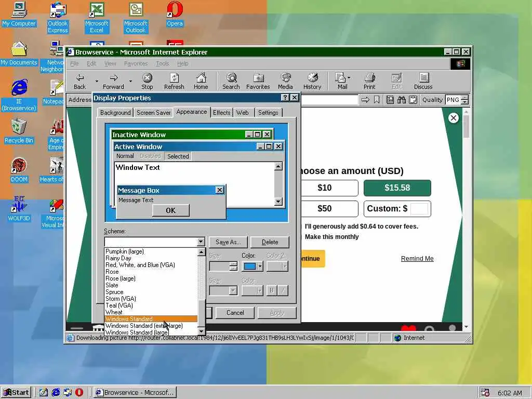Screen dimensions: 532x399
Task: Open the Favorites menu in IE
Action: [136, 63]
